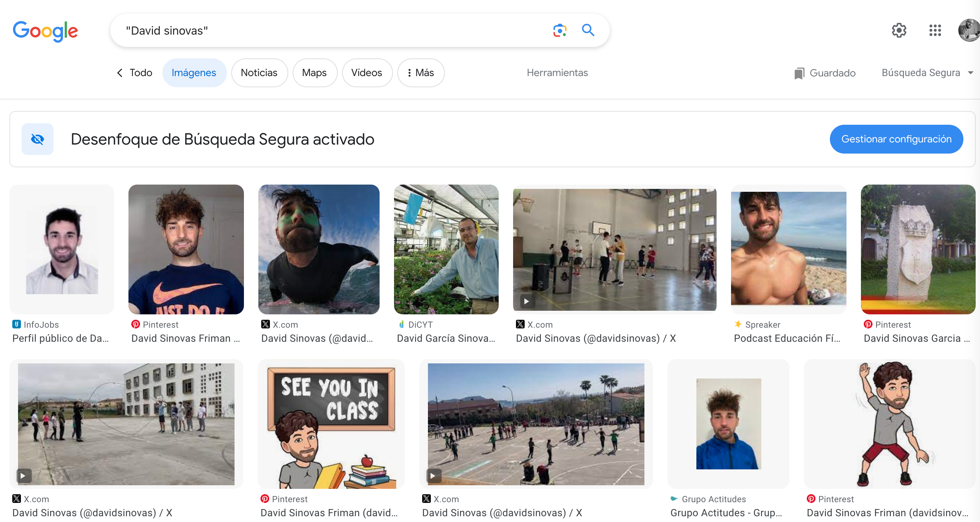Play the schoolyard jump rope video

point(126,424)
